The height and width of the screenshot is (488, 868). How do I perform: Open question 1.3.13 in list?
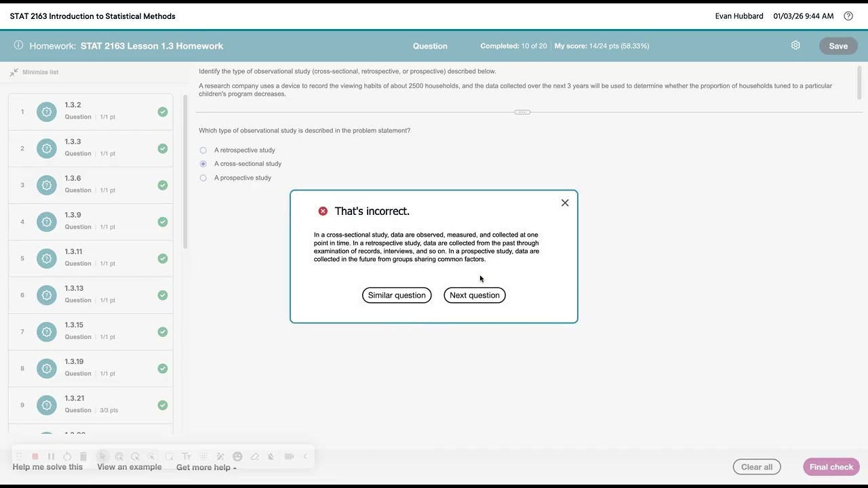tap(91, 295)
